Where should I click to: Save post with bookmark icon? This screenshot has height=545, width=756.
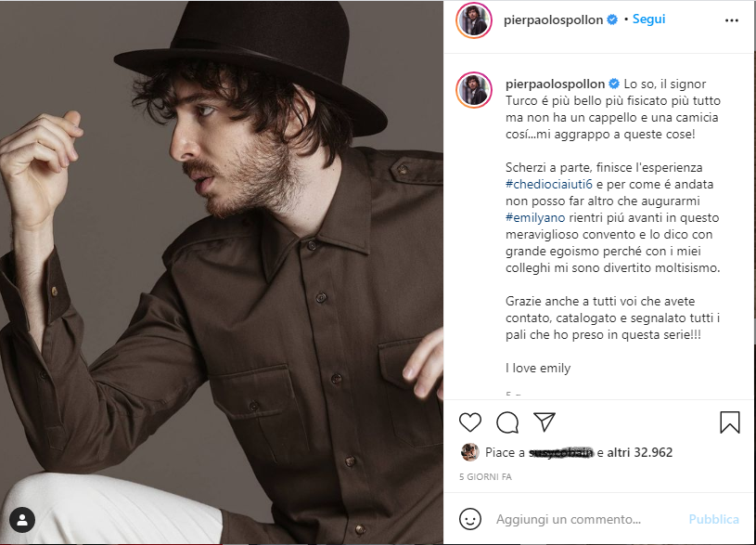tap(729, 422)
